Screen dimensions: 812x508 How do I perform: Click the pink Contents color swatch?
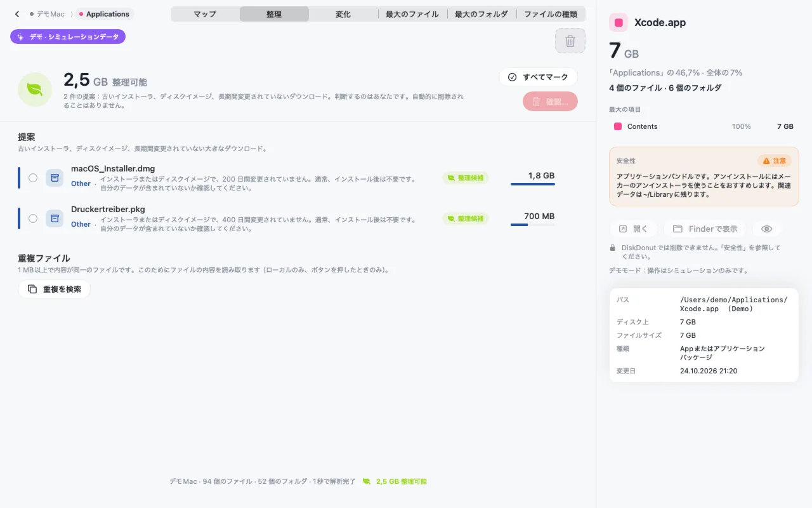(618, 126)
